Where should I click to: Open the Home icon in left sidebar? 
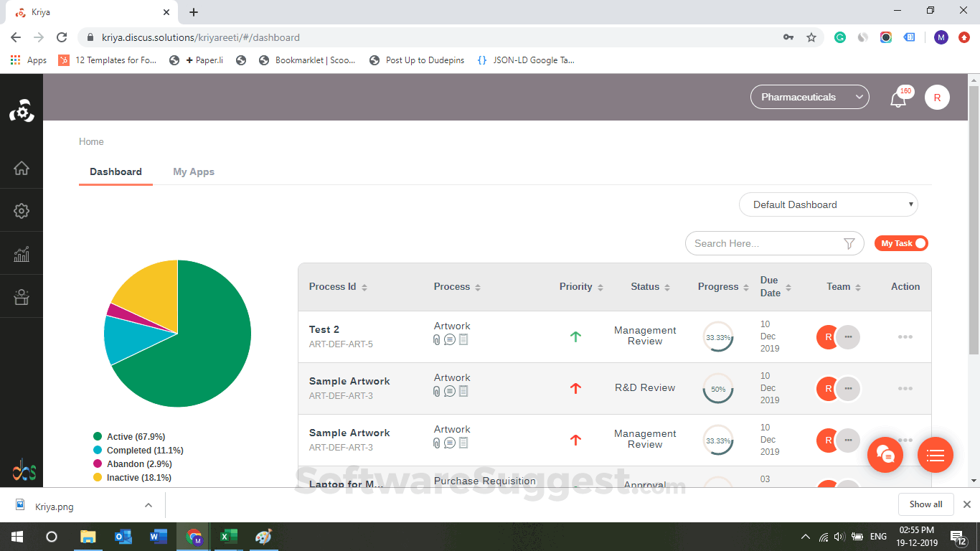coord(22,168)
